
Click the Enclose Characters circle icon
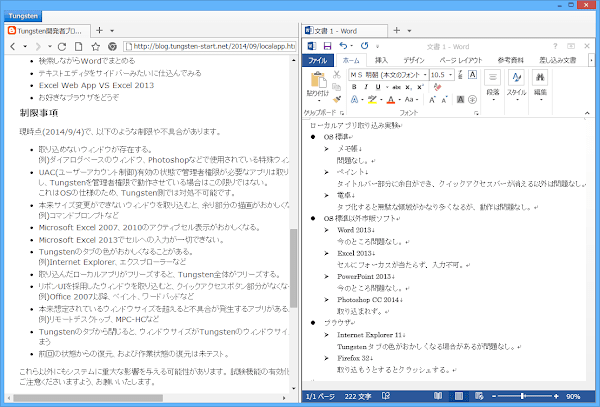(473, 100)
